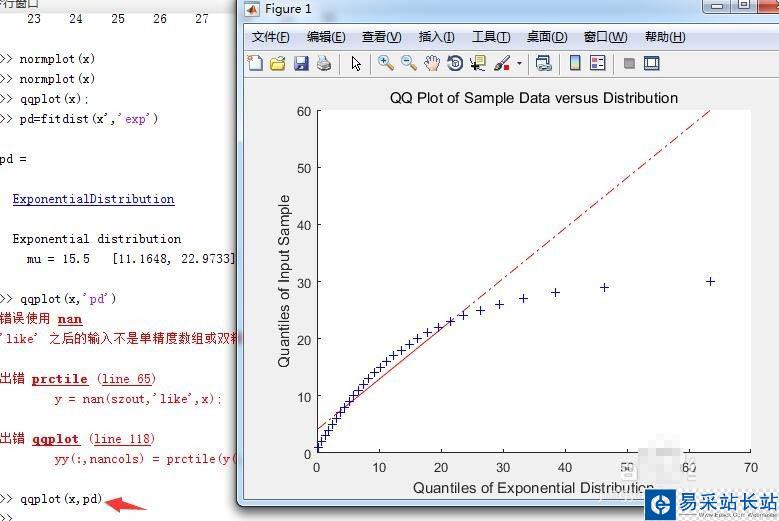Click the 'line 65' link
Screen dimensions: 779x521
pos(126,379)
